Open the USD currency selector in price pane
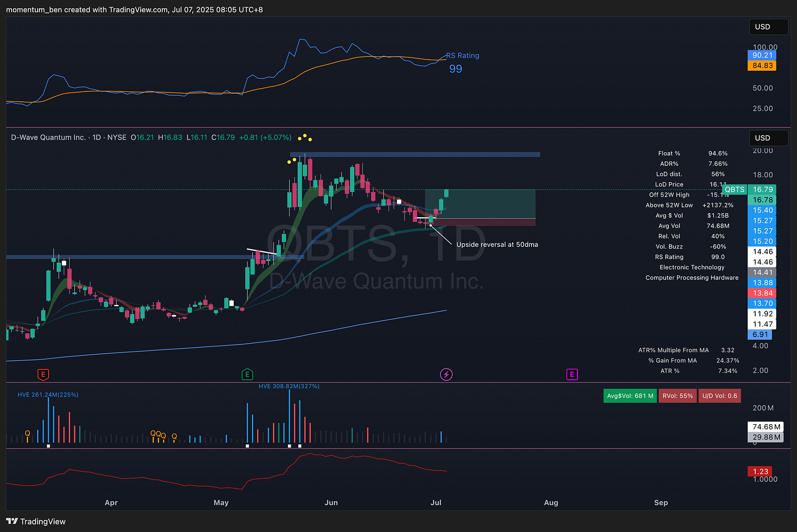Image resolution: width=797 pixels, height=532 pixels. [769, 138]
